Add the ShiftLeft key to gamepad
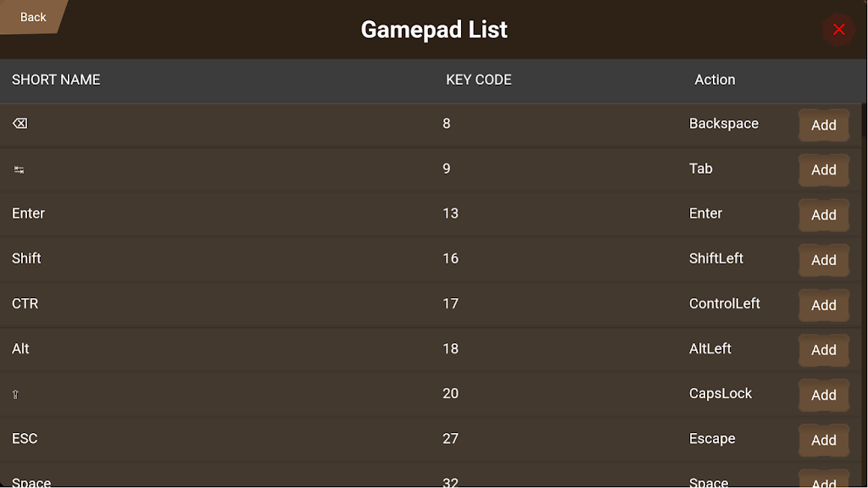Viewport: 868px width, 488px height. coord(823,260)
